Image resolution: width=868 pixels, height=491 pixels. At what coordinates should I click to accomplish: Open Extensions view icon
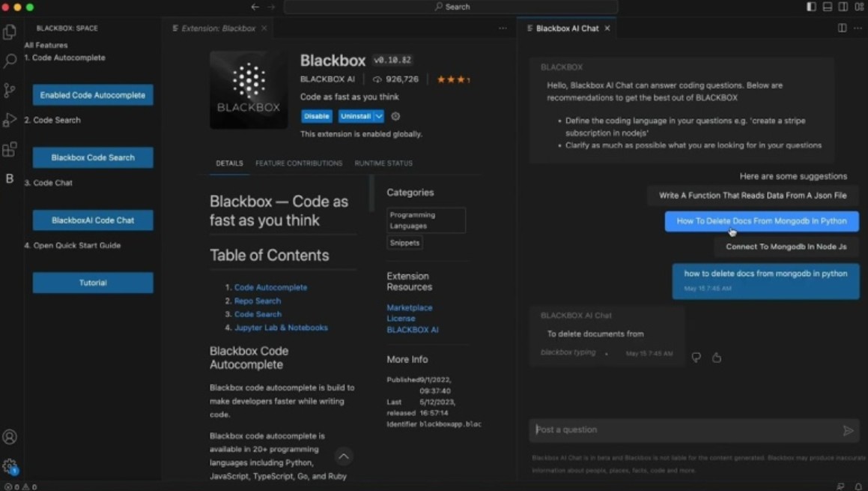coord(10,149)
